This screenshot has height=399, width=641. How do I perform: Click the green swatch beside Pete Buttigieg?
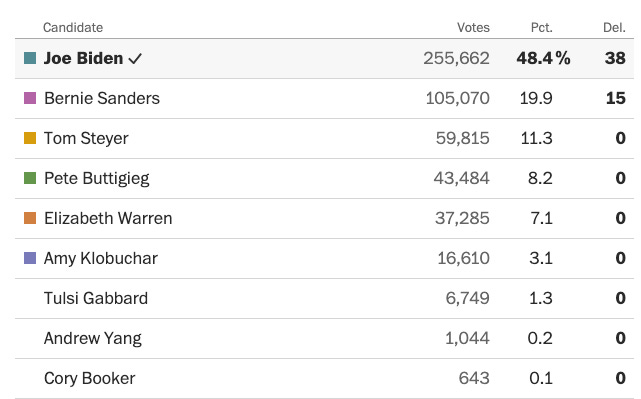click(30, 178)
